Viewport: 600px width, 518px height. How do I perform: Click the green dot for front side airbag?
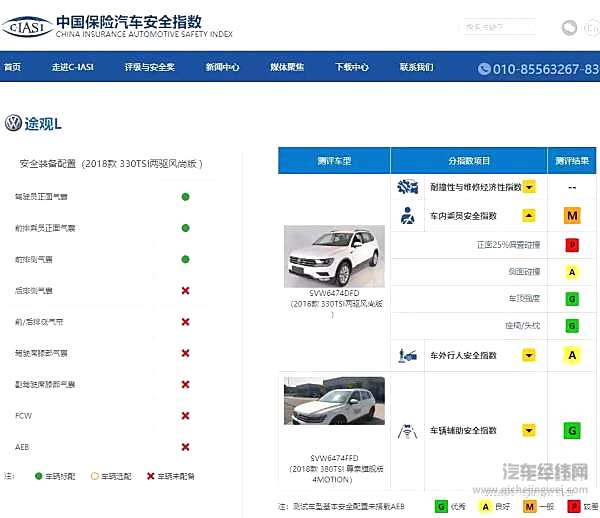[186, 259]
